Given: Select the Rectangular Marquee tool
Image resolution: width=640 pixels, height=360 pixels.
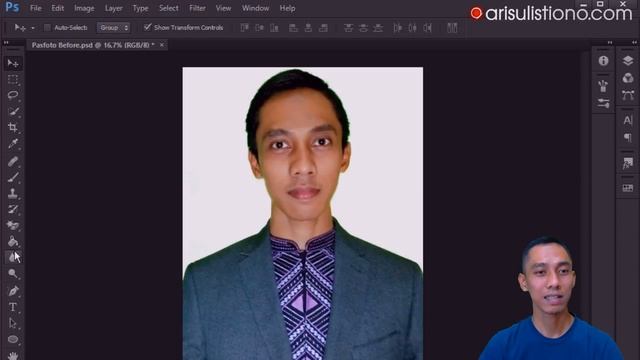Looking at the screenshot, I should point(13,79).
